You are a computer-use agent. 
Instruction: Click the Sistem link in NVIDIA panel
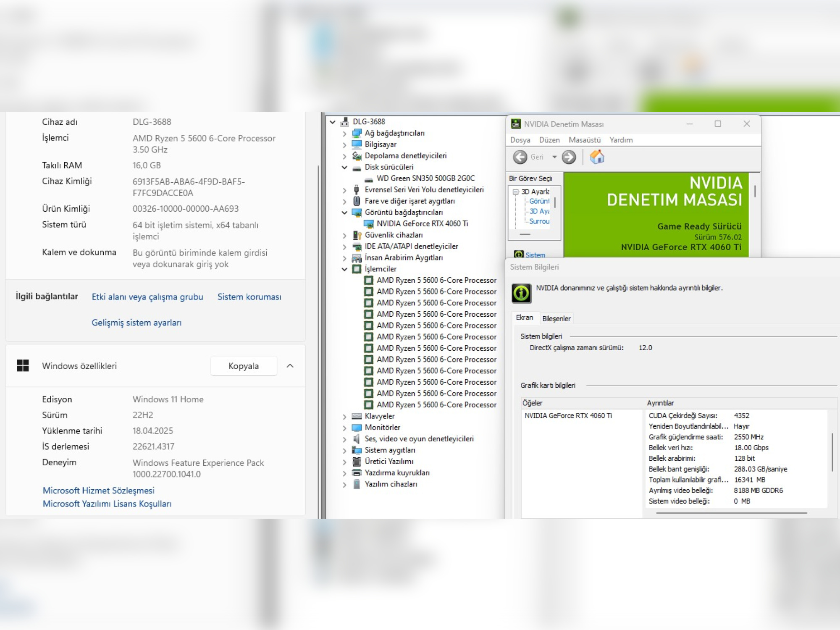tap(535, 255)
